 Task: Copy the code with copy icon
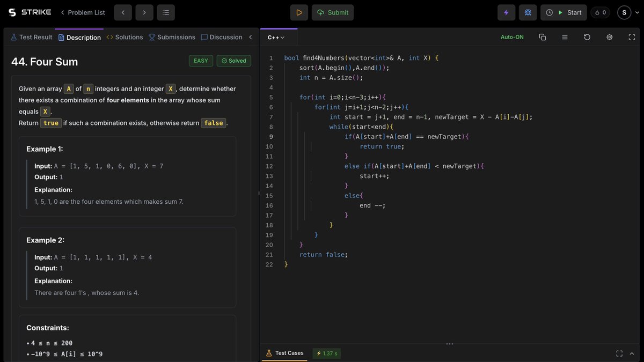tap(542, 37)
